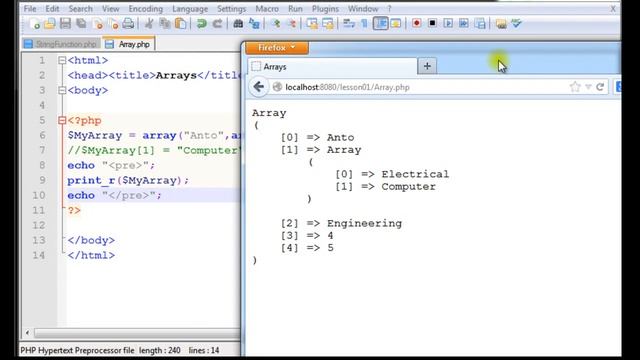The width and height of the screenshot is (640, 360).
Task: Go back with Firefox back arrow
Action: coord(258,87)
